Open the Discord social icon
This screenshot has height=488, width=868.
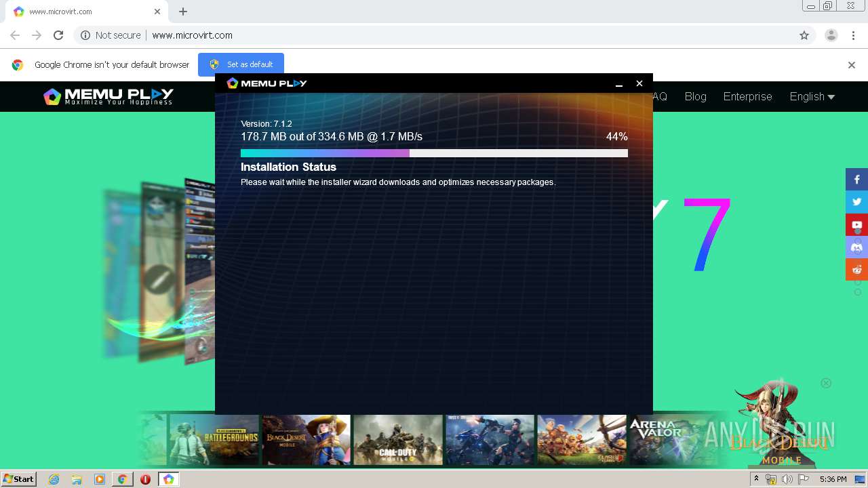click(856, 247)
